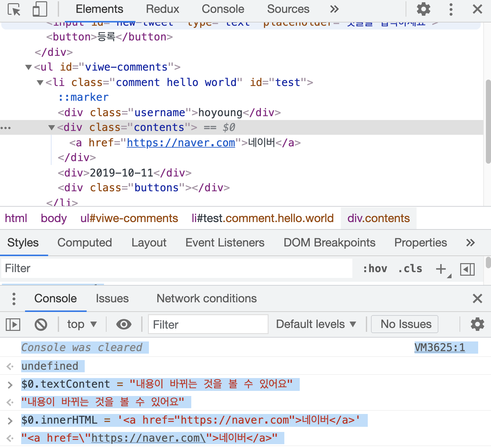The image size is (491, 448).
Task: Open the Sources panel tab
Action: [x=288, y=9]
